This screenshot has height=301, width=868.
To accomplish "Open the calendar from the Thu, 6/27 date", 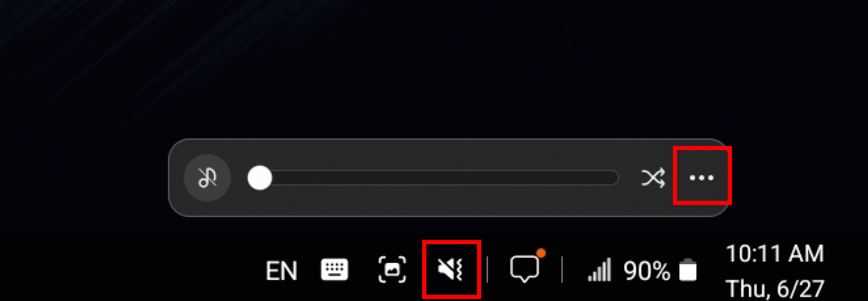I will coord(775,288).
